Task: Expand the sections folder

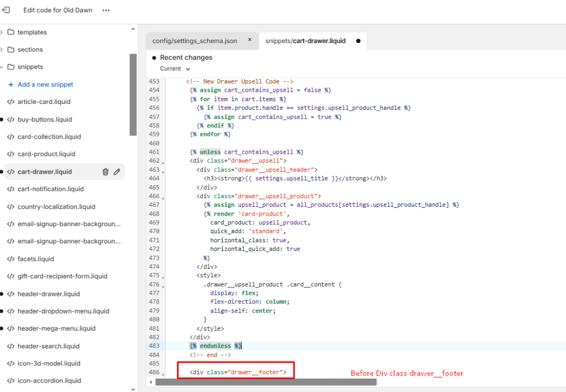Action: 2,49
